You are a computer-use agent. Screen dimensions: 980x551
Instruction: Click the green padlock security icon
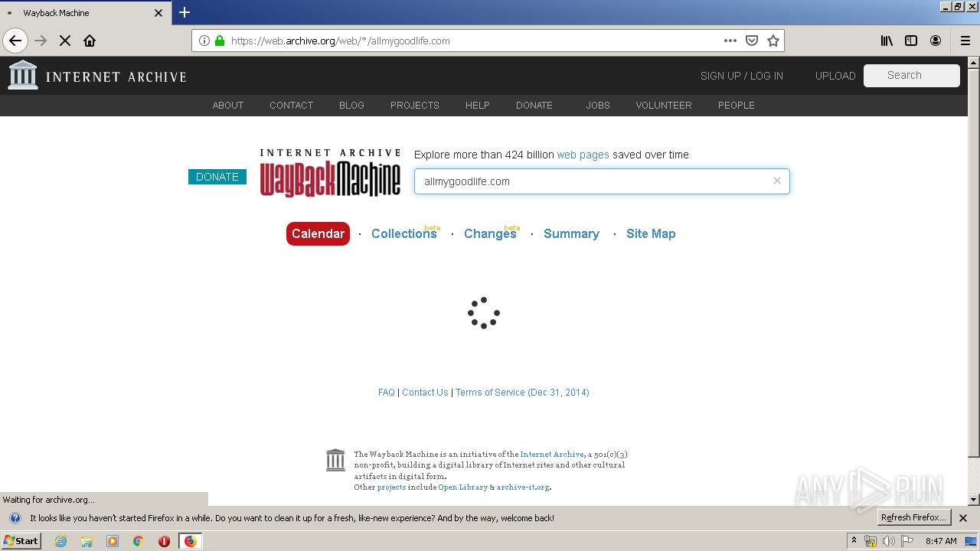coord(220,41)
